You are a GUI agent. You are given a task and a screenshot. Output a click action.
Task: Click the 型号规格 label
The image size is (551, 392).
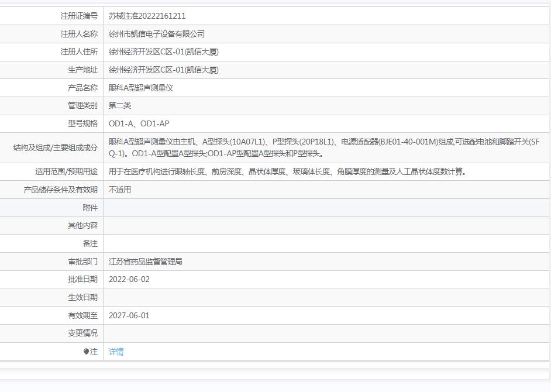(82, 124)
